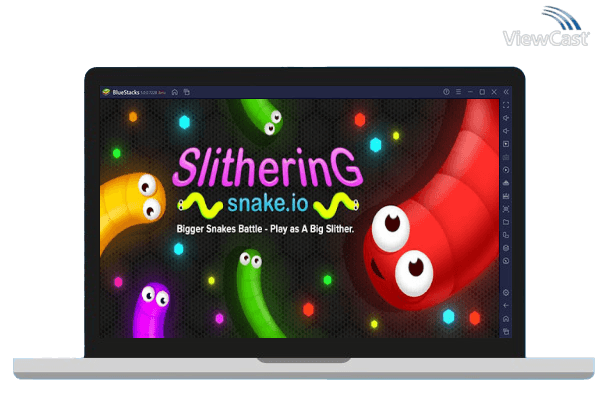Collapse the BlueStacks side toolbar with double chevron

(x=506, y=92)
